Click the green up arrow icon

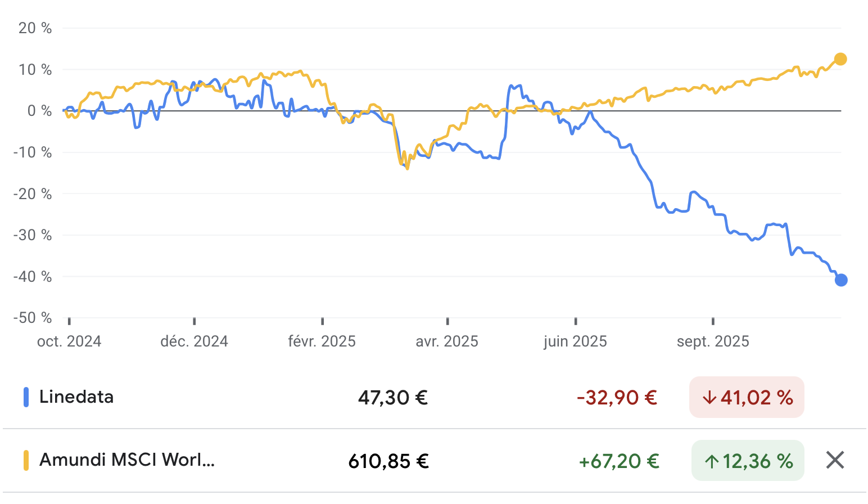[712, 461]
